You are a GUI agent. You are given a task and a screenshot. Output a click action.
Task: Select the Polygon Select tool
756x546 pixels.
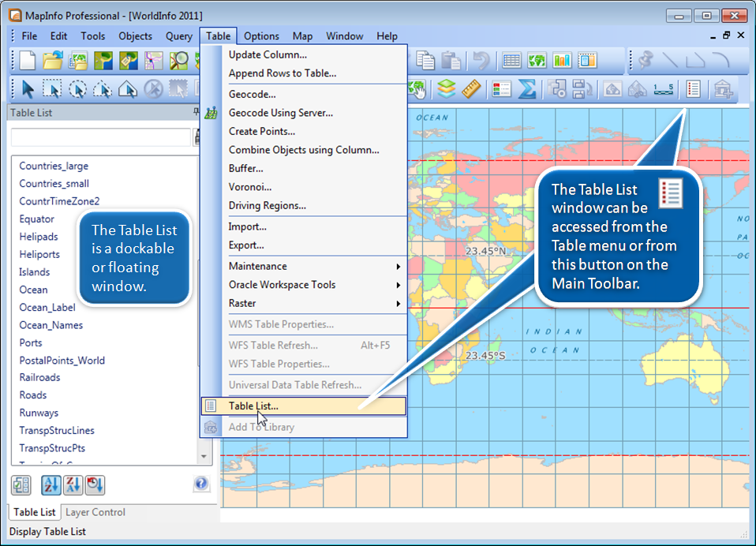click(x=103, y=89)
